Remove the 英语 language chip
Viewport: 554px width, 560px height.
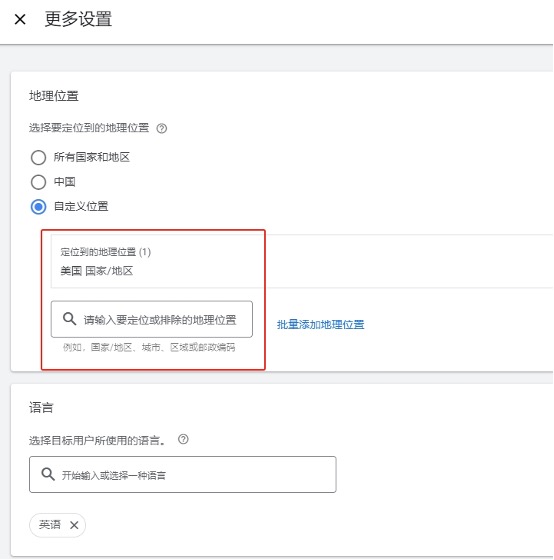coord(74,525)
